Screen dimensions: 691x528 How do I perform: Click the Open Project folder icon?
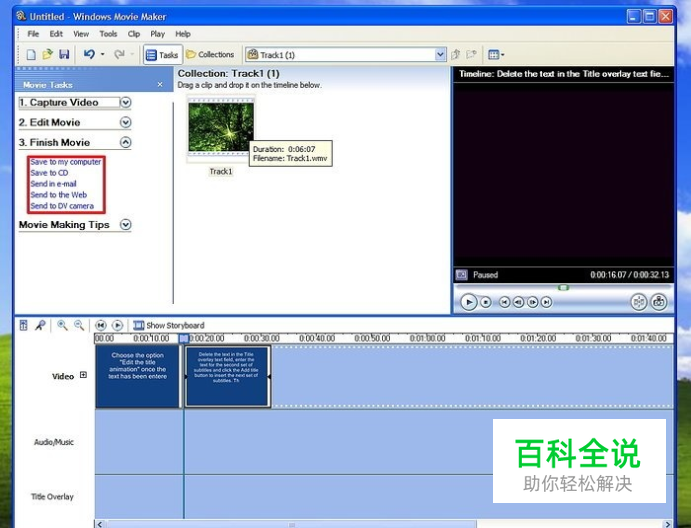47,54
